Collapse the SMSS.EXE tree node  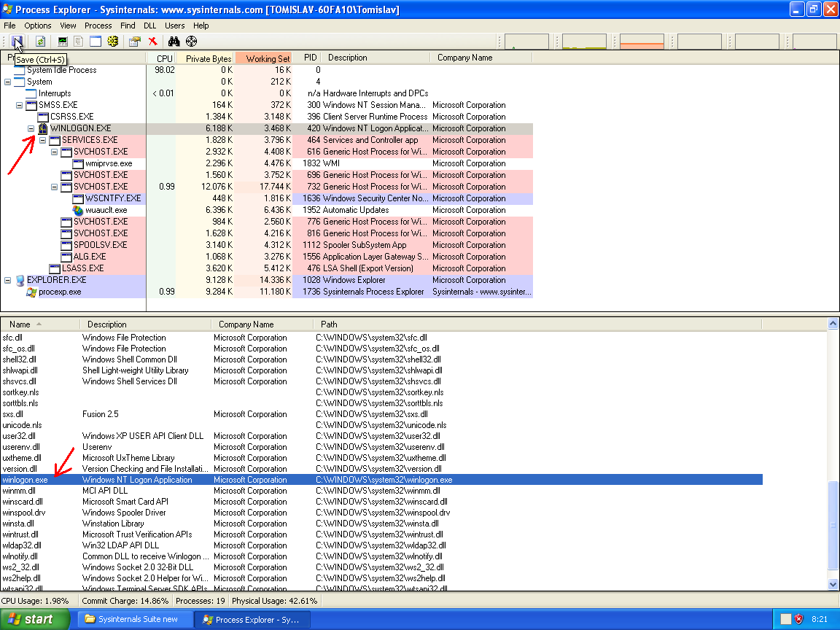pyautogui.click(x=19, y=105)
